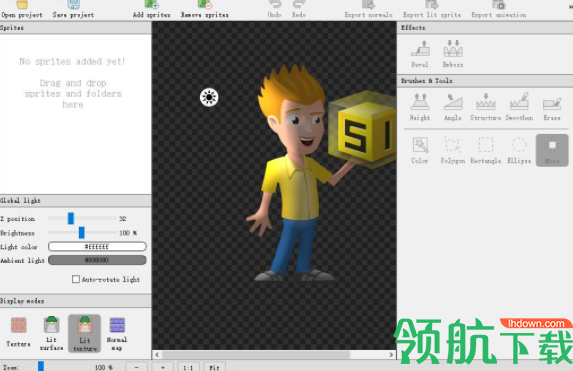Select the Move tool
This screenshot has width=573, height=371.
click(552, 150)
